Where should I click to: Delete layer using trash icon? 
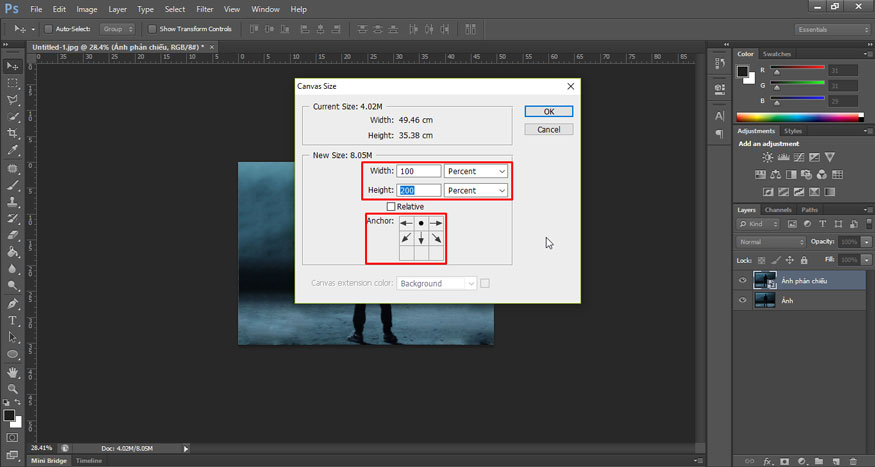coord(853,461)
